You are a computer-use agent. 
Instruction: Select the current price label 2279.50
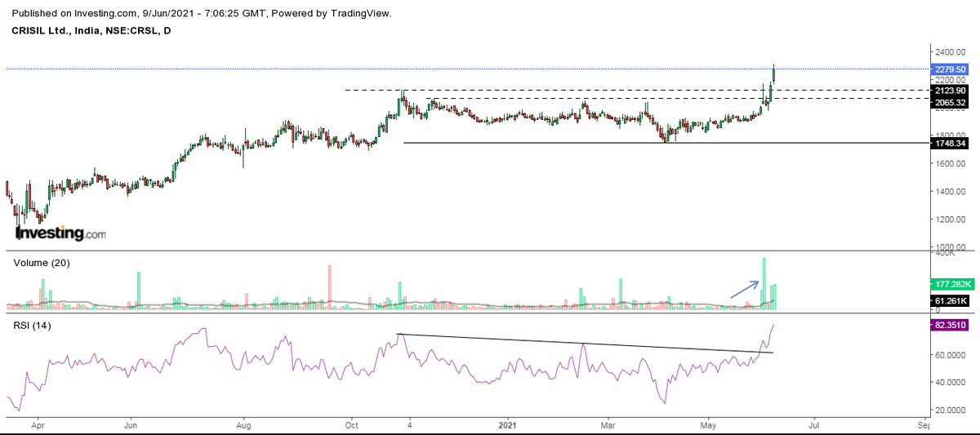[950, 69]
